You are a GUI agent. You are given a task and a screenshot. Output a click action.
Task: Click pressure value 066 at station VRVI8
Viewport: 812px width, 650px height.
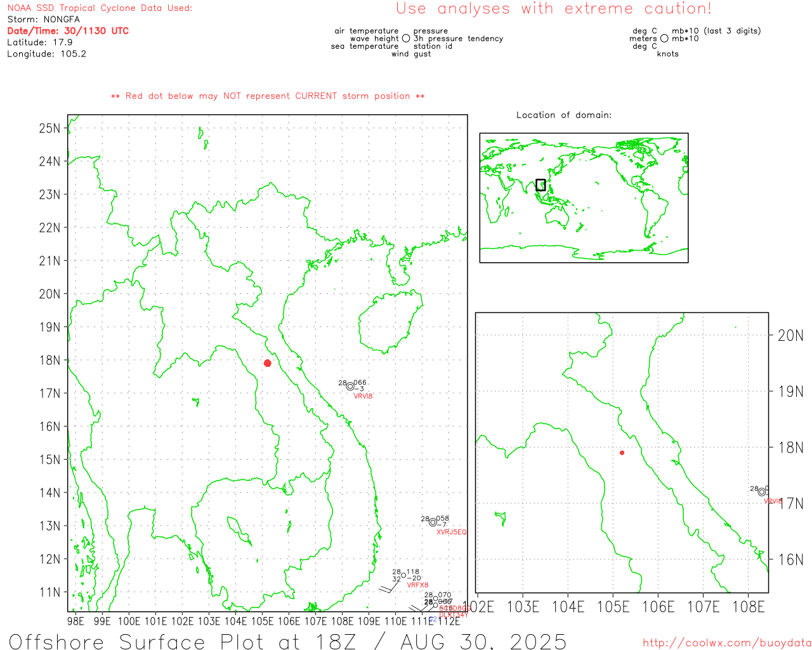click(x=360, y=383)
